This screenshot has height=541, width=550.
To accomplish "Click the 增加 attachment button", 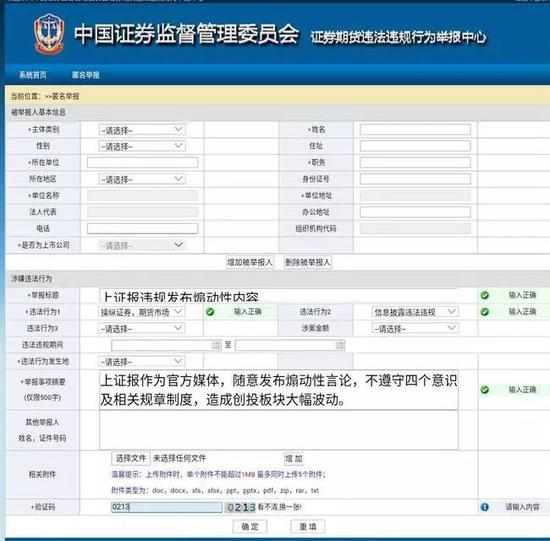I will pos(294,459).
